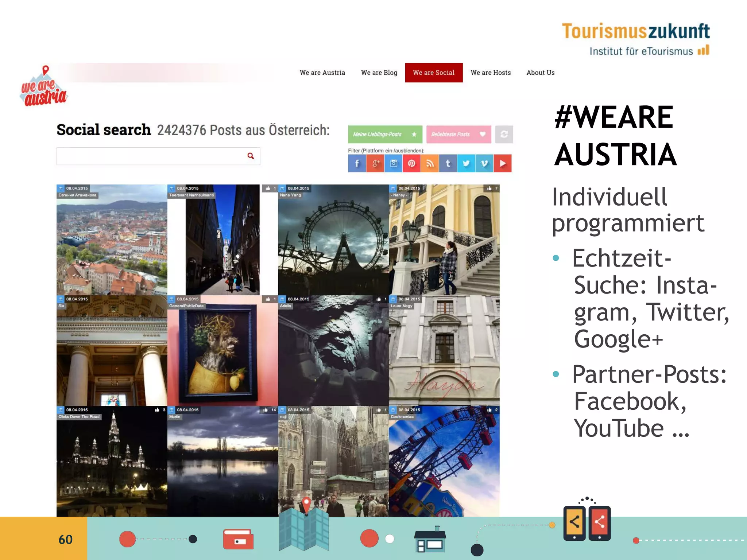
Task: Click the like icon on Cookmaniaa's post
Action: (489, 410)
